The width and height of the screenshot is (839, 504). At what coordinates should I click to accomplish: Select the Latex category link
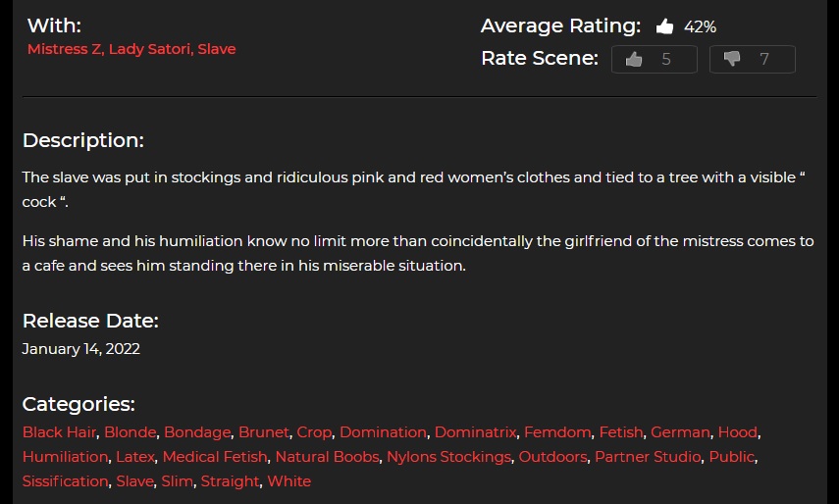(134, 456)
